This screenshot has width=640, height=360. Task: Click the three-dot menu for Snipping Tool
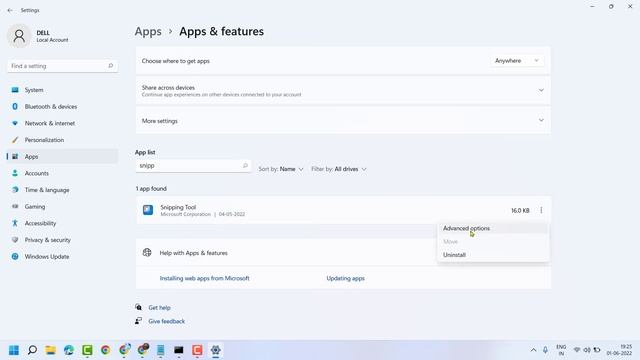coord(541,210)
